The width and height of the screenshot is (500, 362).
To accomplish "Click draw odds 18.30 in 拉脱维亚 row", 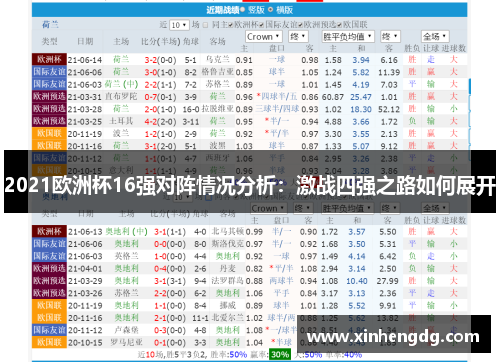I will pyautogui.click(x=361, y=110).
